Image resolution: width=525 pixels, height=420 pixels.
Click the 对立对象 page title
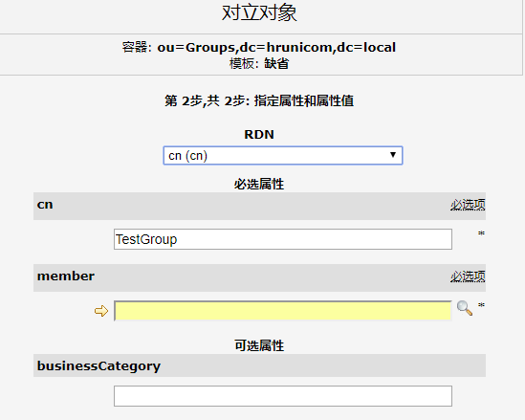coord(259,12)
